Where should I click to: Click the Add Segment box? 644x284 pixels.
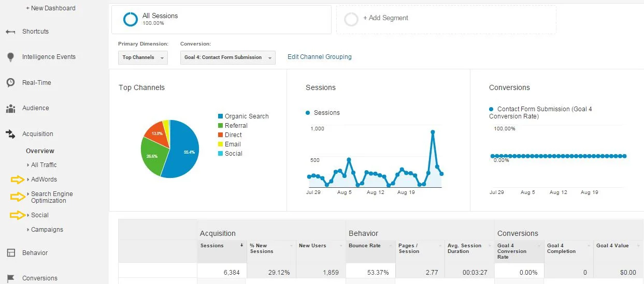[446, 20]
